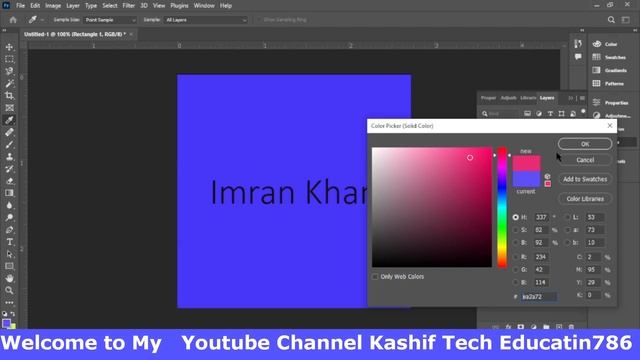Open the Image menu
Screen dimensions: 640x360
pos(53,6)
